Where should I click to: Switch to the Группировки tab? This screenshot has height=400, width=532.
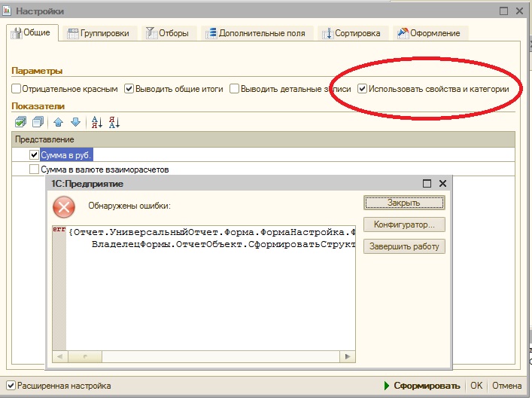pos(99,33)
